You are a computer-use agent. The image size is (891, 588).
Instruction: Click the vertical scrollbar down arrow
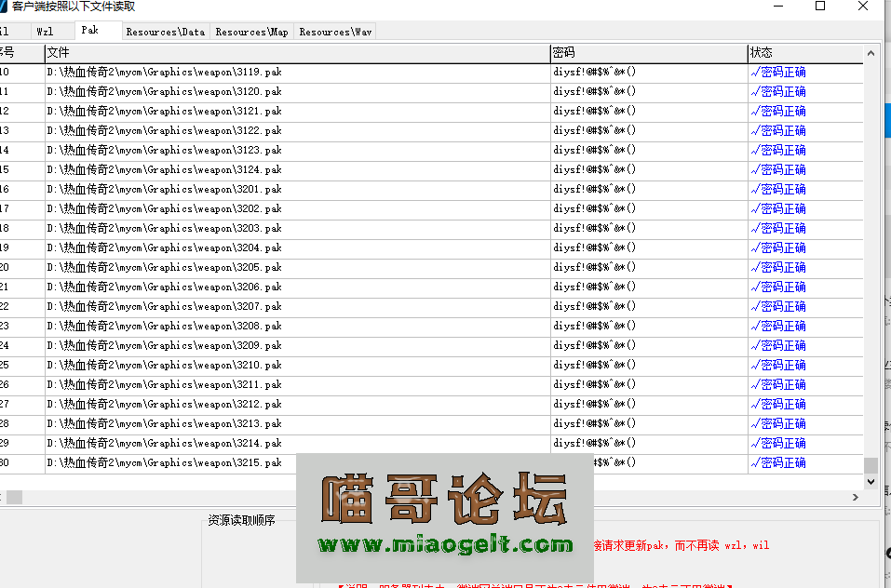870,480
